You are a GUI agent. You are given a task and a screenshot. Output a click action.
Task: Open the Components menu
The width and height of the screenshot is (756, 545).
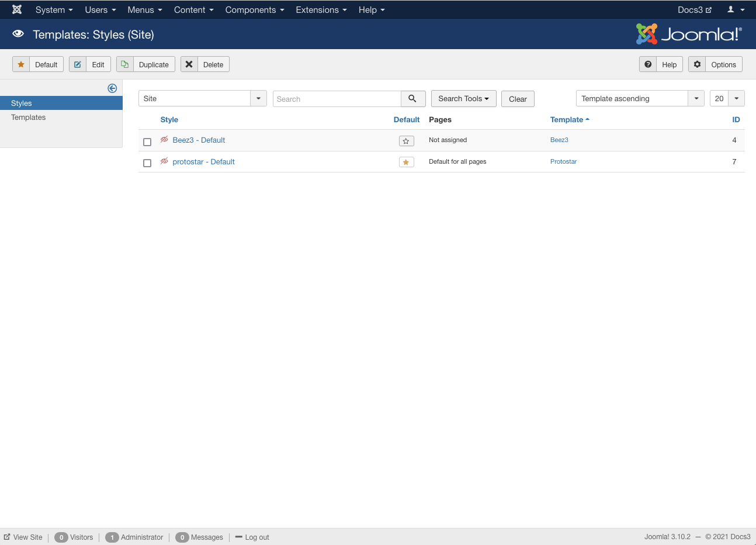point(254,10)
